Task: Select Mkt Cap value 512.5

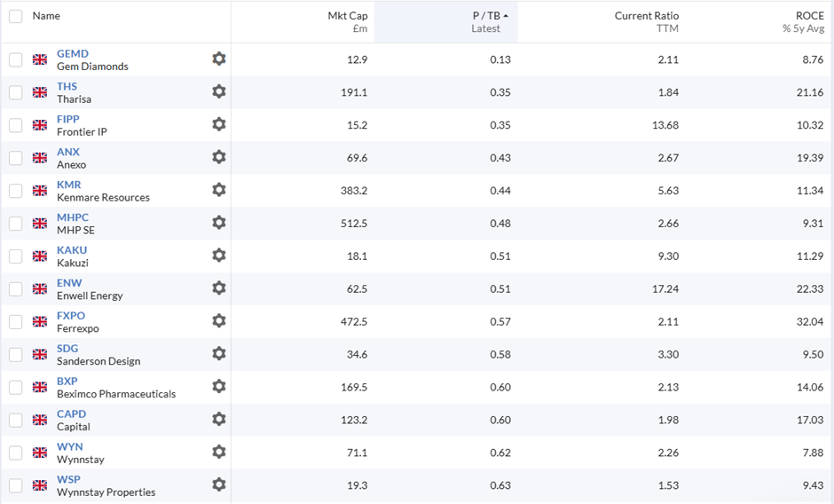Action: coord(354,224)
